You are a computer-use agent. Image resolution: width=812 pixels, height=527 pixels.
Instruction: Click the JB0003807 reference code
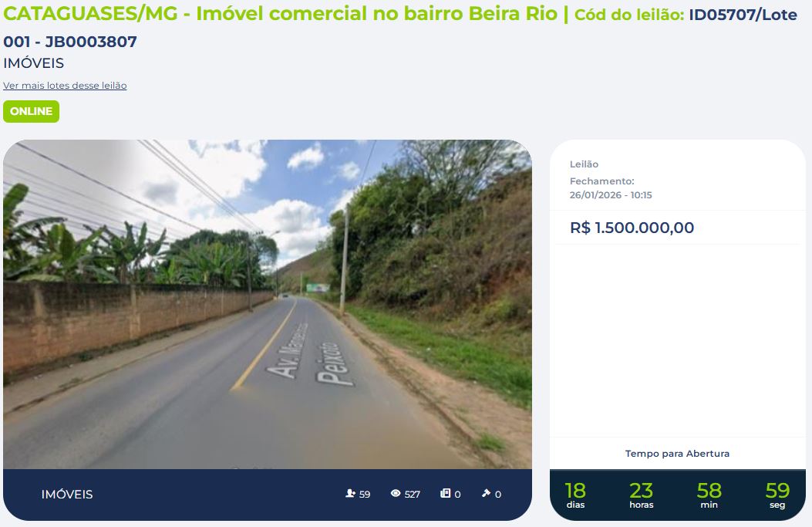point(91,42)
